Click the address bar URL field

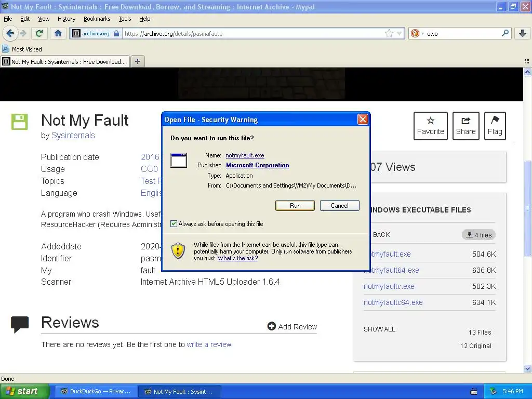click(x=253, y=34)
